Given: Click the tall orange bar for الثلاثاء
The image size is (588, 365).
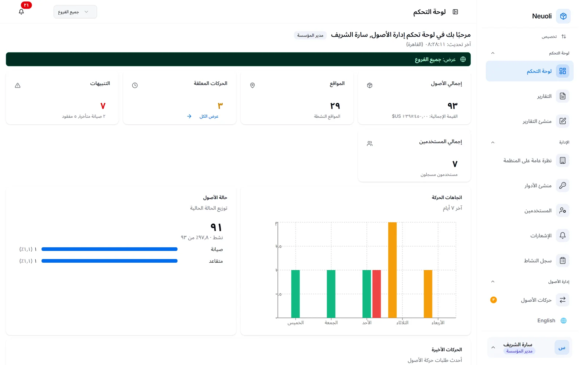Looking at the screenshot, I should click(x=392, y=270).
